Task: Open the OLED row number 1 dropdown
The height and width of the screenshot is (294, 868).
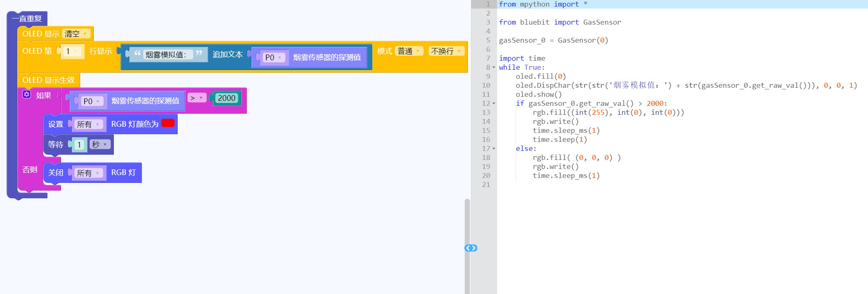Action: tap(72, 52)
